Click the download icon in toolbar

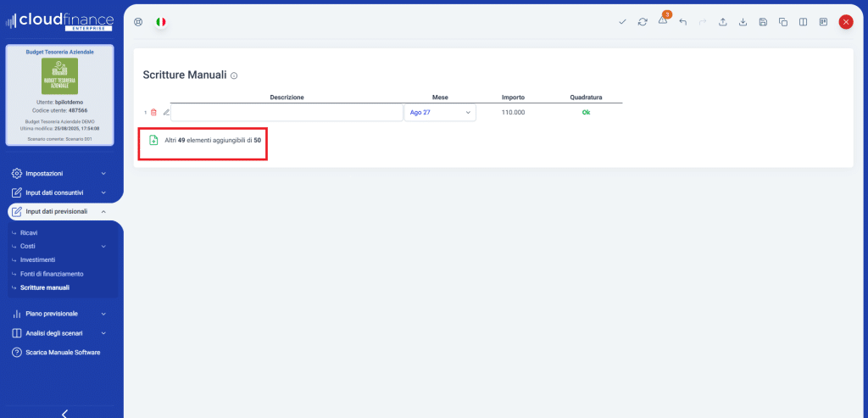pos(743,22)
